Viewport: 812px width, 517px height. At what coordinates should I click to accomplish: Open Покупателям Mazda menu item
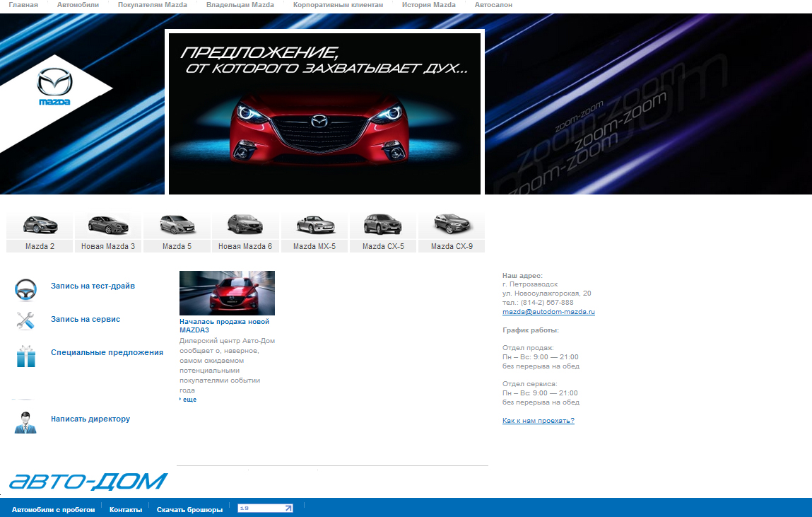tap(152, 5)
